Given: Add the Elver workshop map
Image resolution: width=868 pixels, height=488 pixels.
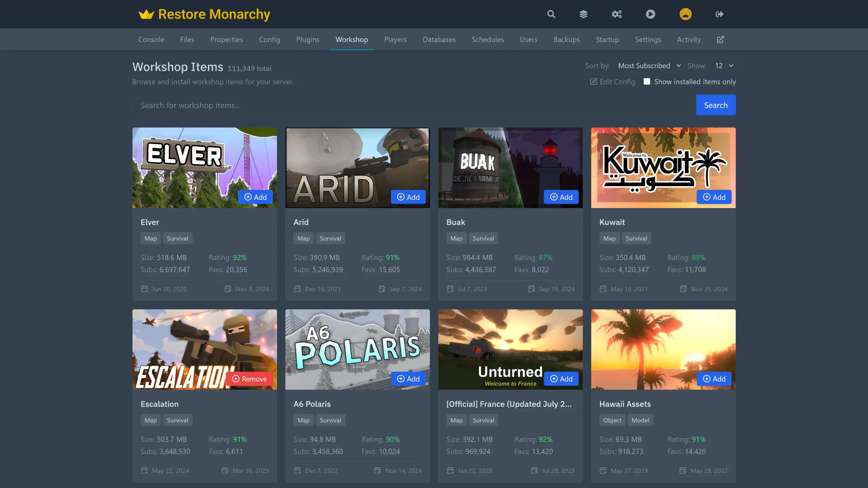Looking at the screenshot, I should tap(255, 197).
